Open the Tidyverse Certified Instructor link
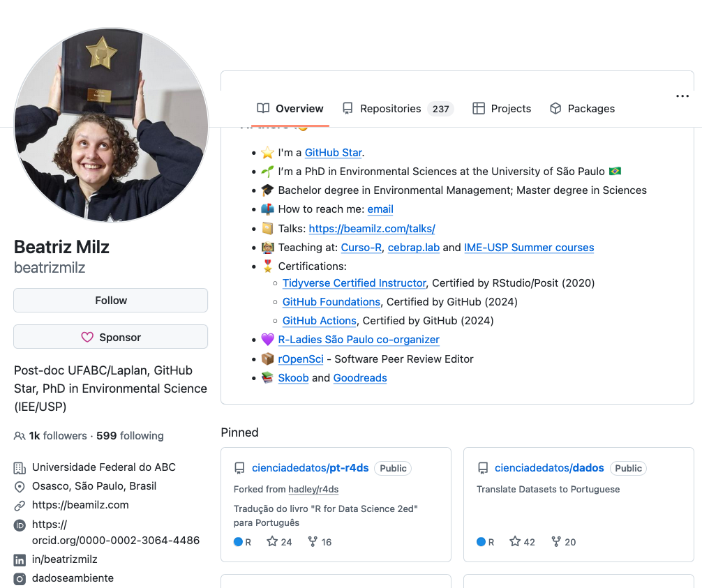This screenshot has height=588, width=702. click(x=354, y=283)
